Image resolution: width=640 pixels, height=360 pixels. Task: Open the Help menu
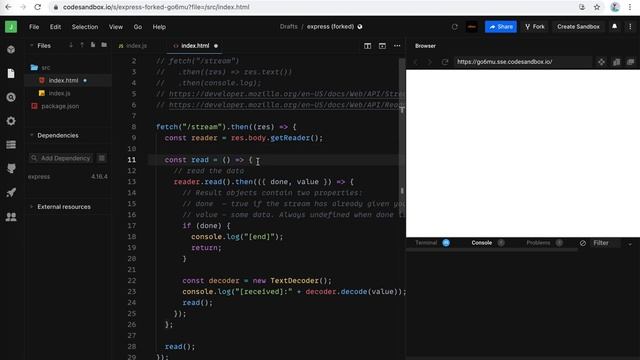coord(159,27)
